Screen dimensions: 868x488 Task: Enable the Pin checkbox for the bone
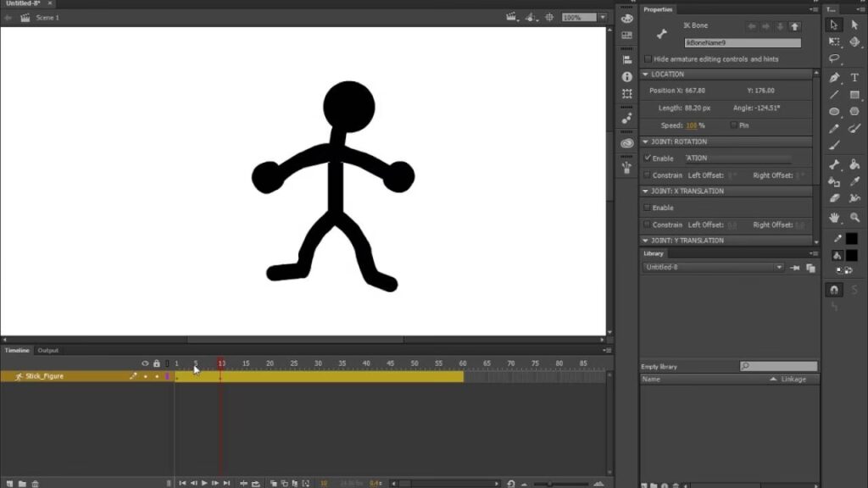click(733, 125)
